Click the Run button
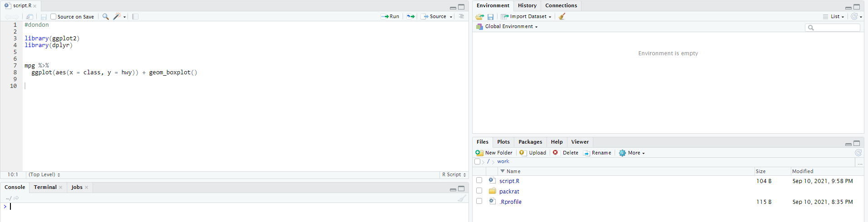The height and width of the screenshot is (222, 868). [390, 16]
